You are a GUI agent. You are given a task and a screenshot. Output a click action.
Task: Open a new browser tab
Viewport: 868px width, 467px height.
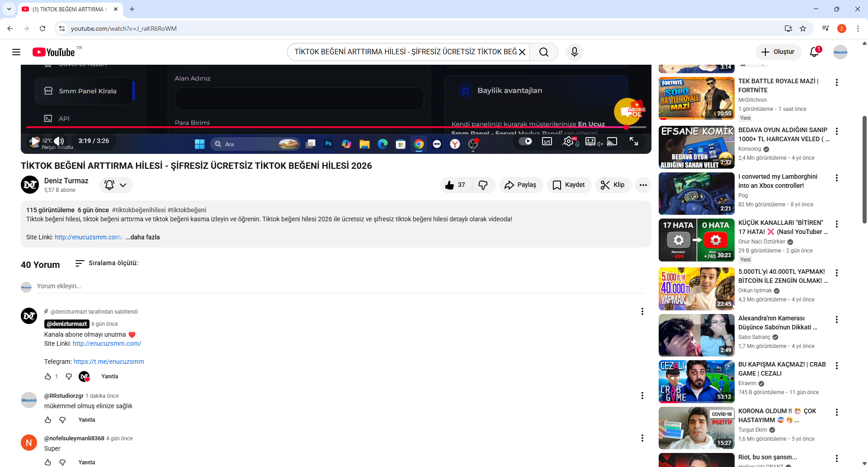click(x=132, y=9)
